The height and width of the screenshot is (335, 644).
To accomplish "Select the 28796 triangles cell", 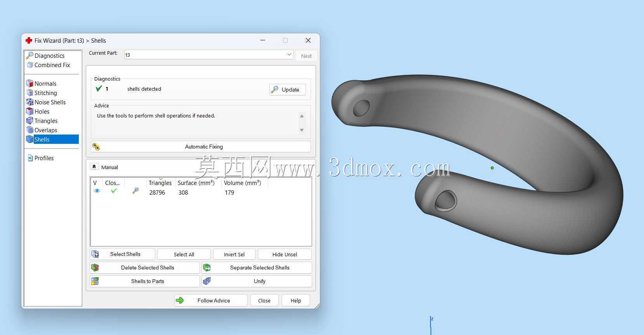I will [157, 192].
